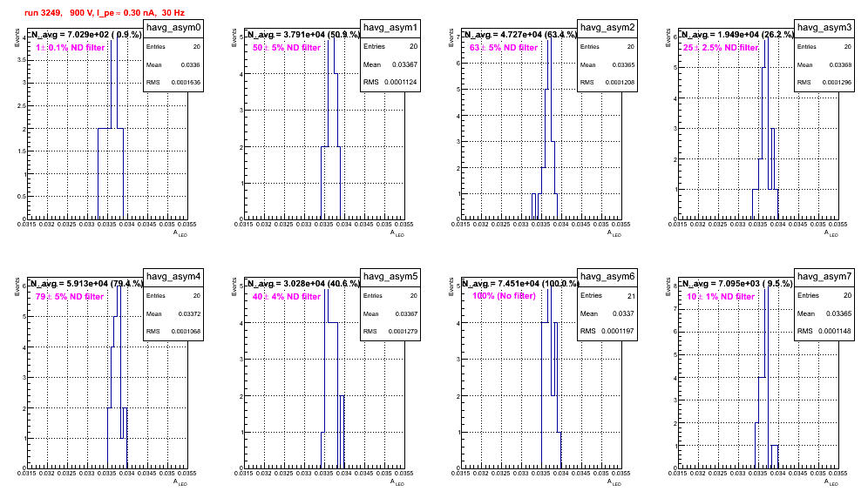Click the 100% (No filter) label
The width and height of the screenshot is (868, 498).
click(504, 296)
